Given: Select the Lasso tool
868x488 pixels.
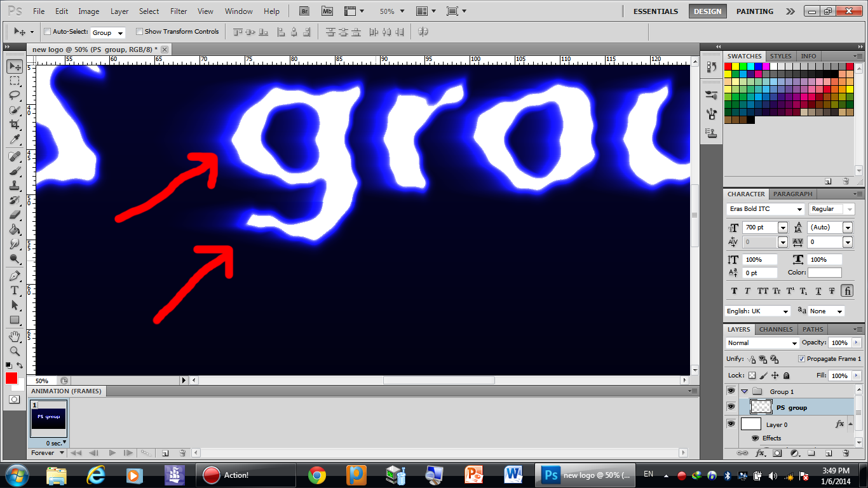Looking at the screenshot, I should (15, 95).
